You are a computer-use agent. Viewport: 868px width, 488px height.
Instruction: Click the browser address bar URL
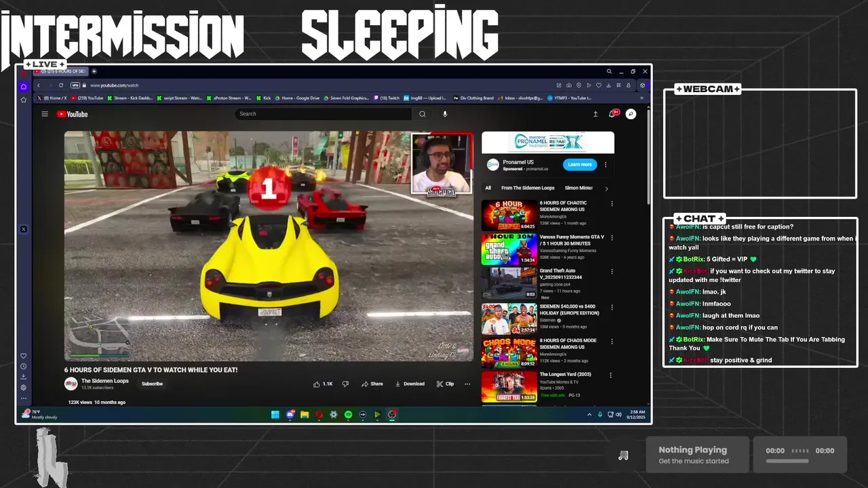115,85
